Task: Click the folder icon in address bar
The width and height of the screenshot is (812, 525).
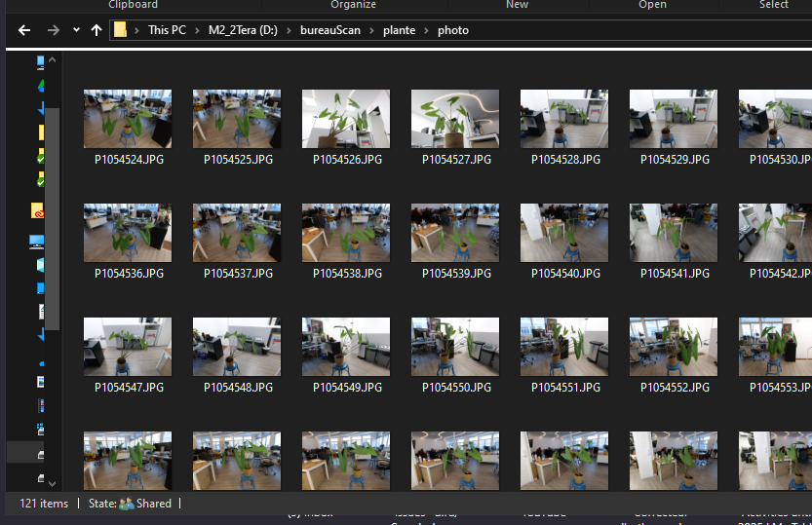Action: tap(120, 29)
